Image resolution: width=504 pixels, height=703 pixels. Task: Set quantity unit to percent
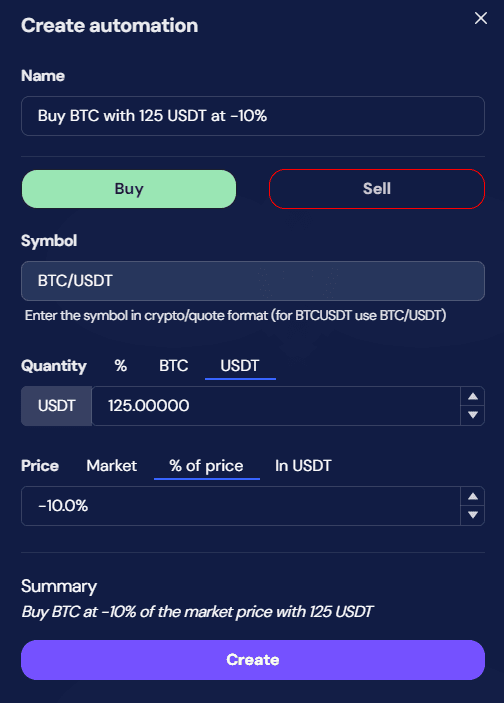coord(121,366)
